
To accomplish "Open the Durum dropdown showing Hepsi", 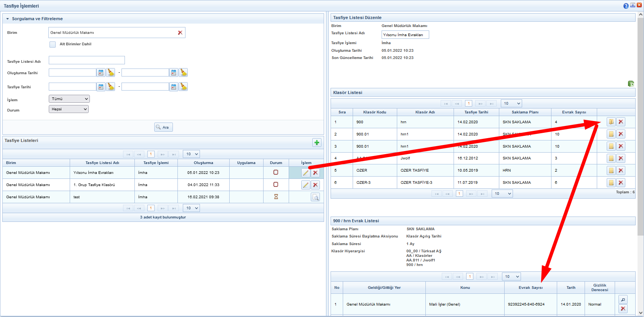I will [69, 109].
